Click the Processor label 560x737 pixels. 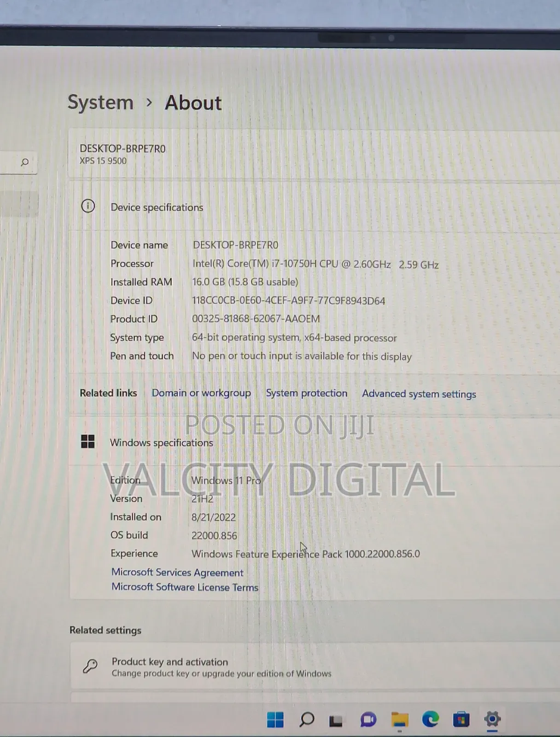click(x=132, y=263)
